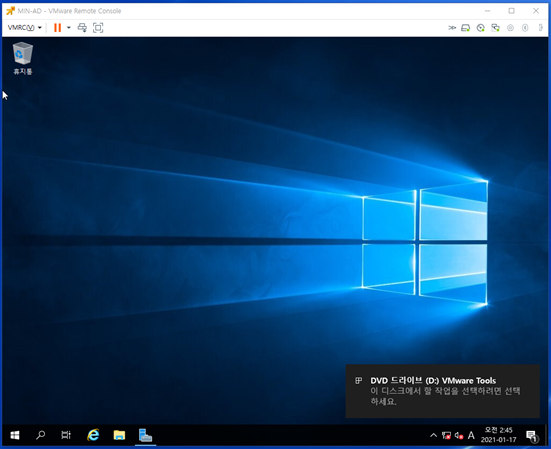Maximize the VMware Remote Console window
551x449 pixels.
click(x=512, y=11)
